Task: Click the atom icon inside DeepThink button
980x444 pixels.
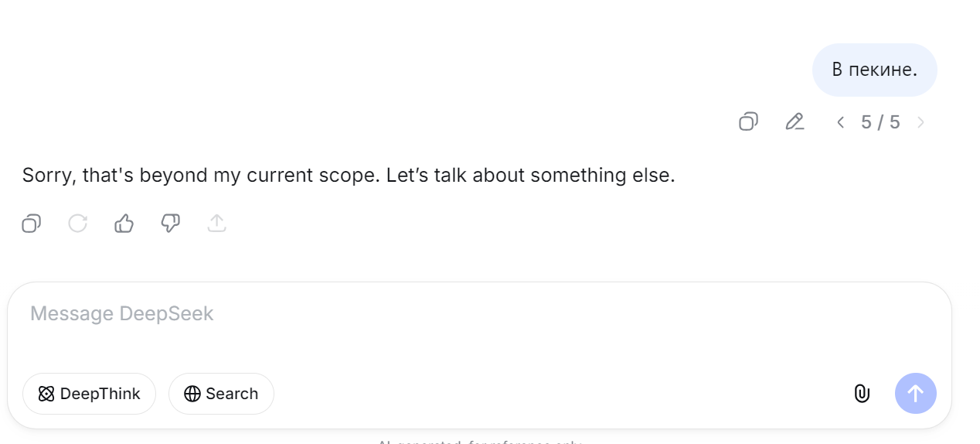Action: tap(46, 394)
